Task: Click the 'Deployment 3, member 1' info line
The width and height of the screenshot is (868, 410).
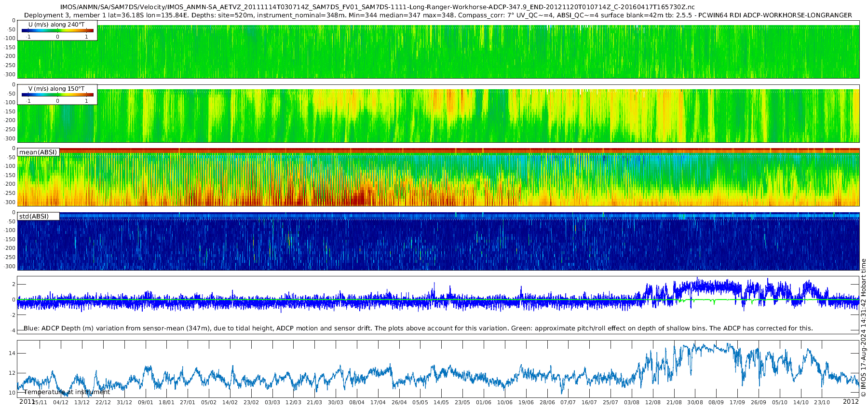Action: [x=438, y=15]
